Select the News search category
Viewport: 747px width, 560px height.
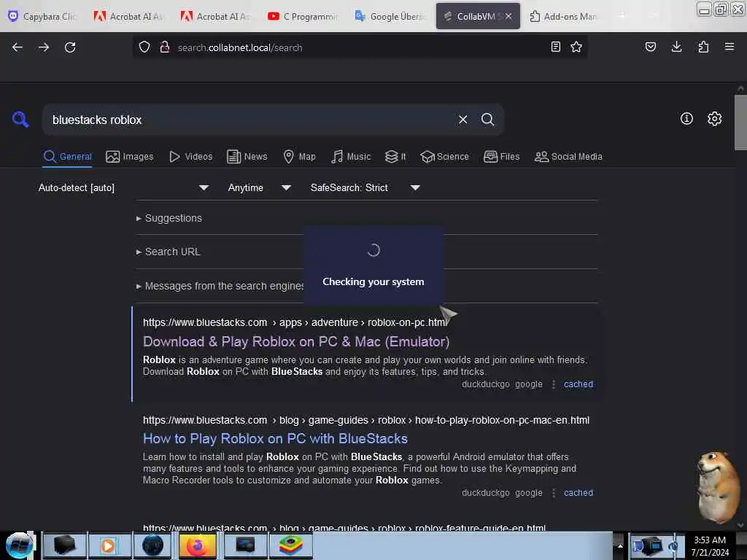[247, 157]
